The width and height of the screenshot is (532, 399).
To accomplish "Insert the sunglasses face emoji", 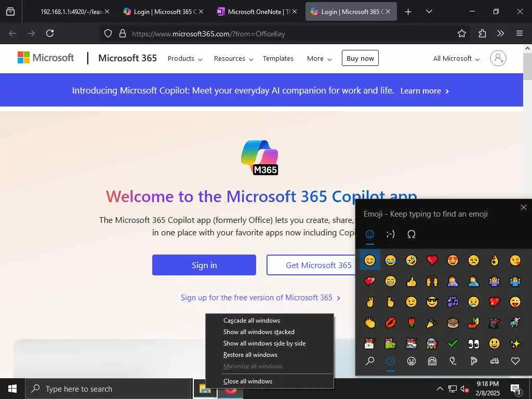I will click(x=432, y=302).
